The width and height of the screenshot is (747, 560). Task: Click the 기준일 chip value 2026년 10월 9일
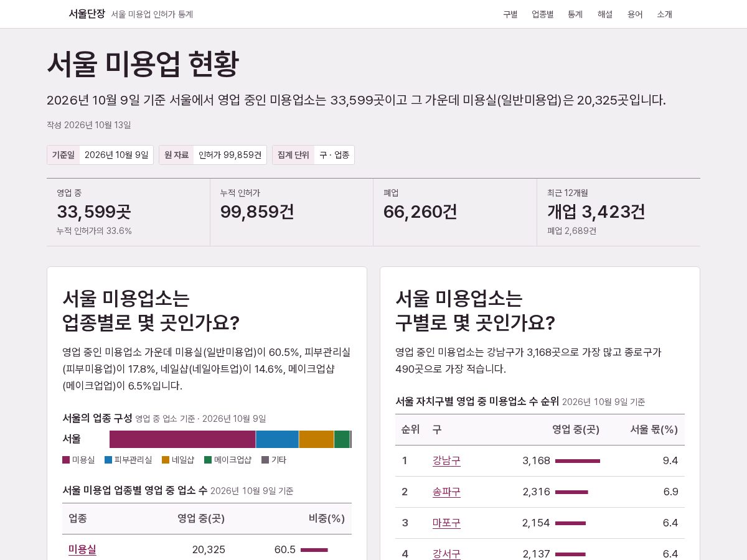(x=116, y=155)
